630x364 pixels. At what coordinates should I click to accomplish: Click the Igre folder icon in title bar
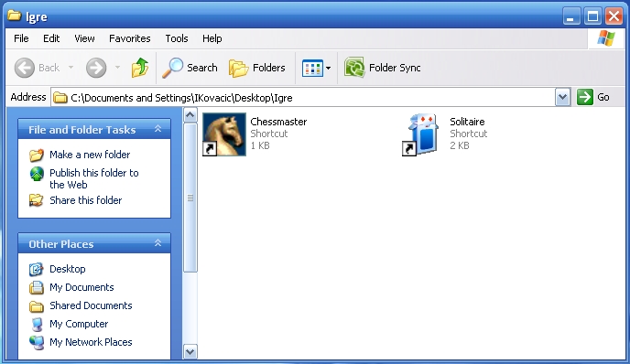pyautogui.click(x=15, y=16)
